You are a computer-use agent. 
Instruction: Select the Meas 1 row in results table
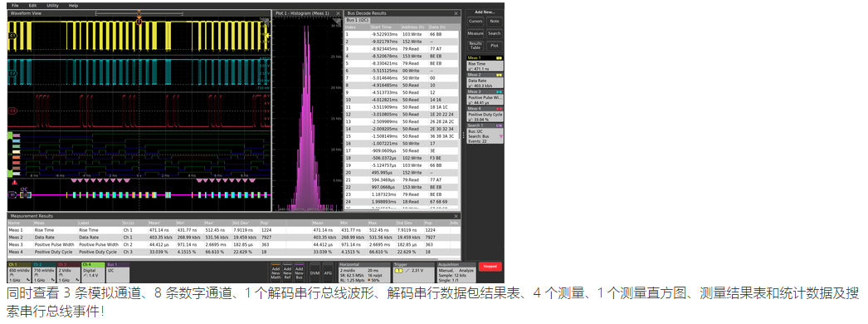233,229
